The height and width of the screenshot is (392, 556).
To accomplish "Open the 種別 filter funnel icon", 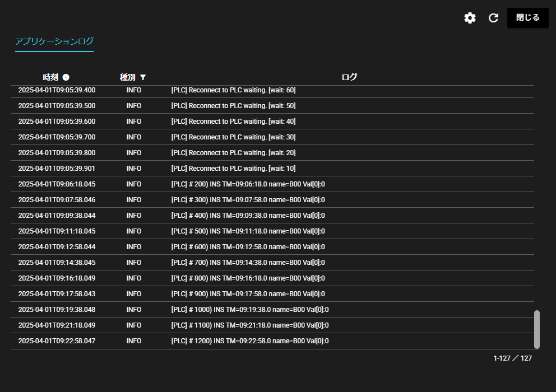I will [143, 77].
